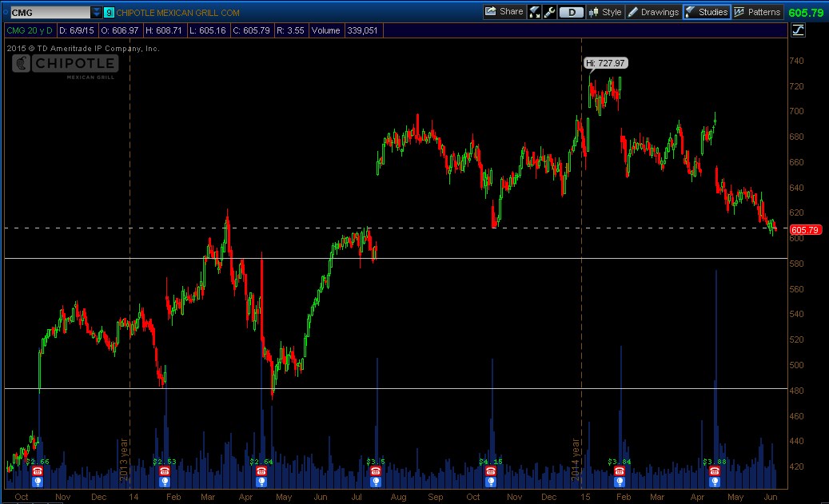Image resolution: width=829 pixels, height=504 pixels.
Task: Click the C: 605.79 close value
Action: (251, 30)
